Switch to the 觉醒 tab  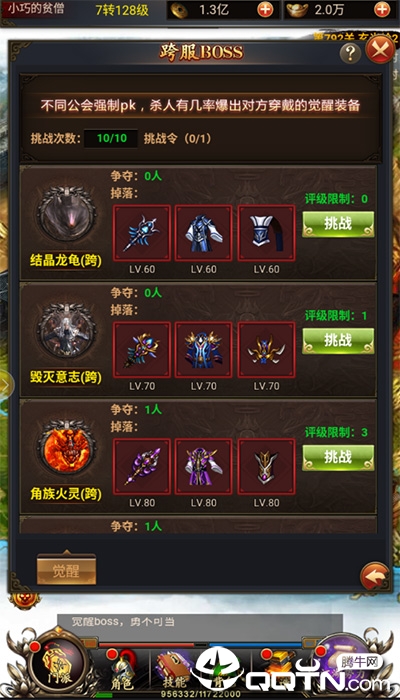point(67,570)
